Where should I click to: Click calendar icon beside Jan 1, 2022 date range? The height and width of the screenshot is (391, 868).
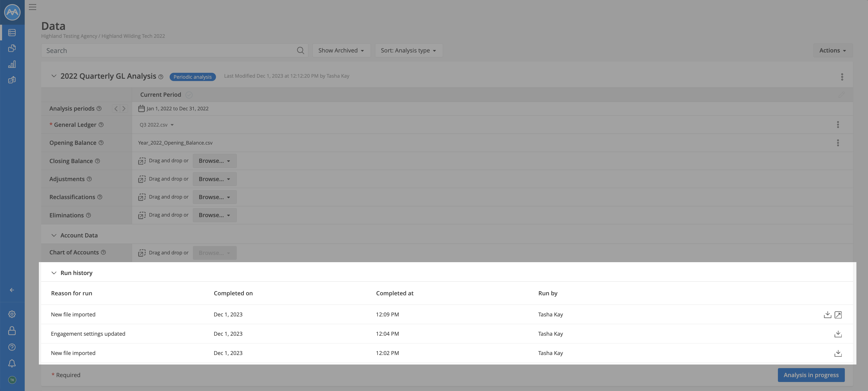142,109
